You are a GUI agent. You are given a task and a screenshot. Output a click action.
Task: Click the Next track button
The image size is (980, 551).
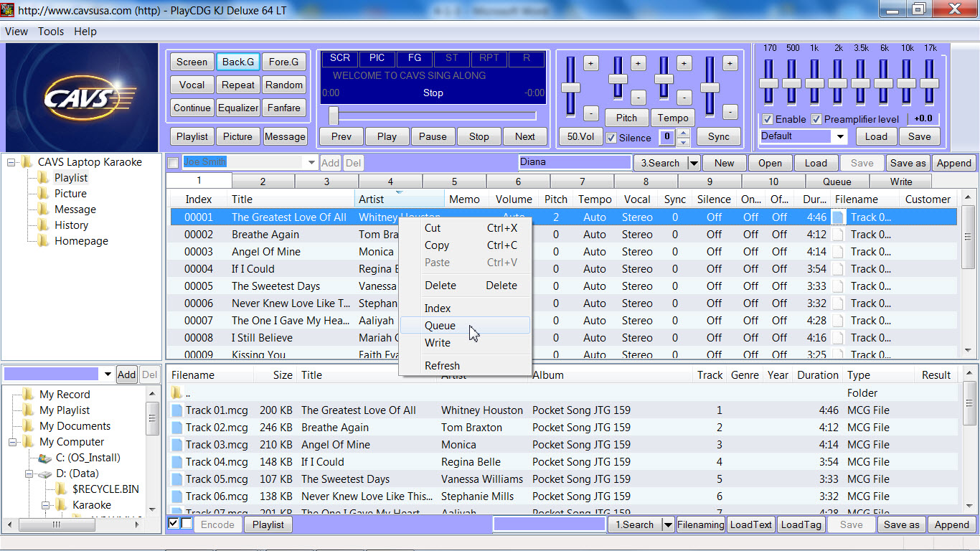pos(525,136)
